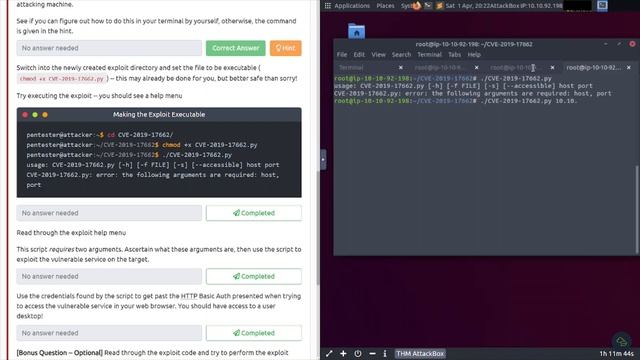Click Completed button under HTTP Basic Auth question

pyautogui.click(x=254, y=333)
